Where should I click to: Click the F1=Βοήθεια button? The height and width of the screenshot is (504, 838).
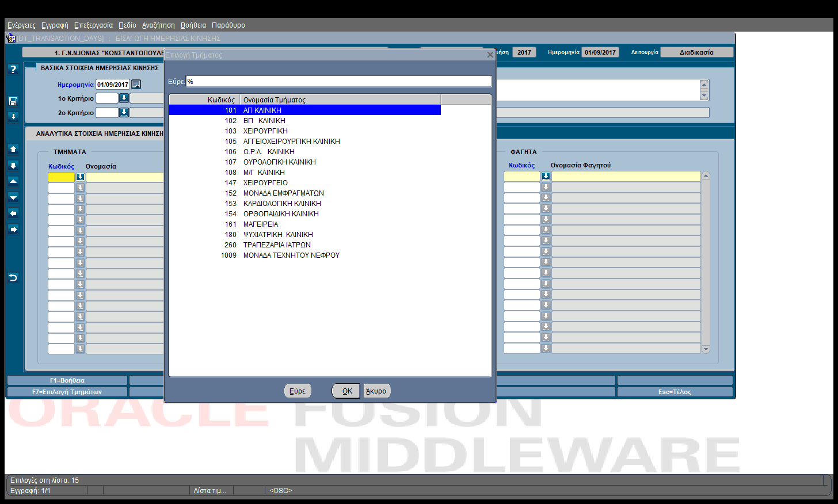[67, 380]
